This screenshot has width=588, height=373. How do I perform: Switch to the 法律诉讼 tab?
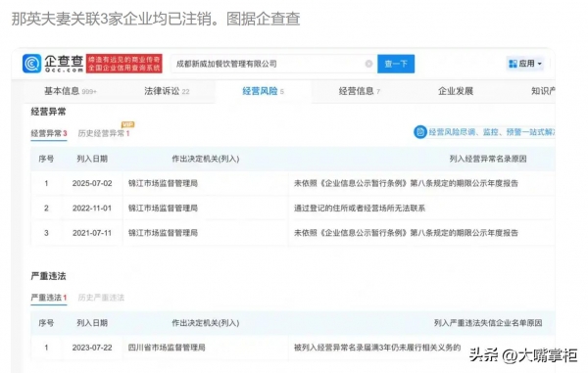[167, 91]
